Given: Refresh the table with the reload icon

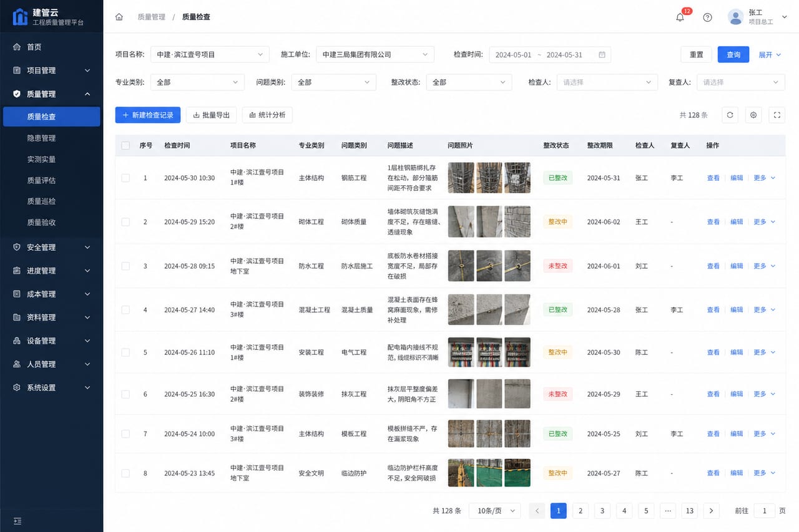Looking at the screenshot, I should tap(730, 115).
